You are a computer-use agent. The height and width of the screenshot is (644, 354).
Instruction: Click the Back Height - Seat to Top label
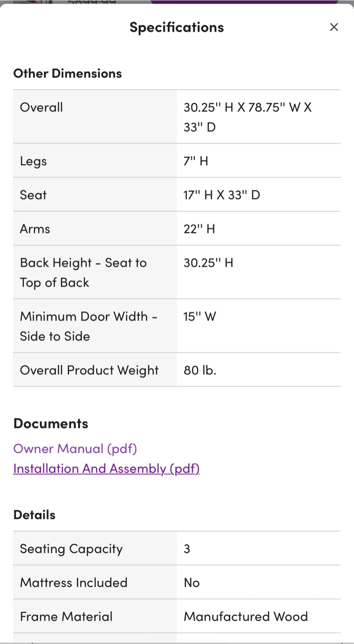point(83,272)
